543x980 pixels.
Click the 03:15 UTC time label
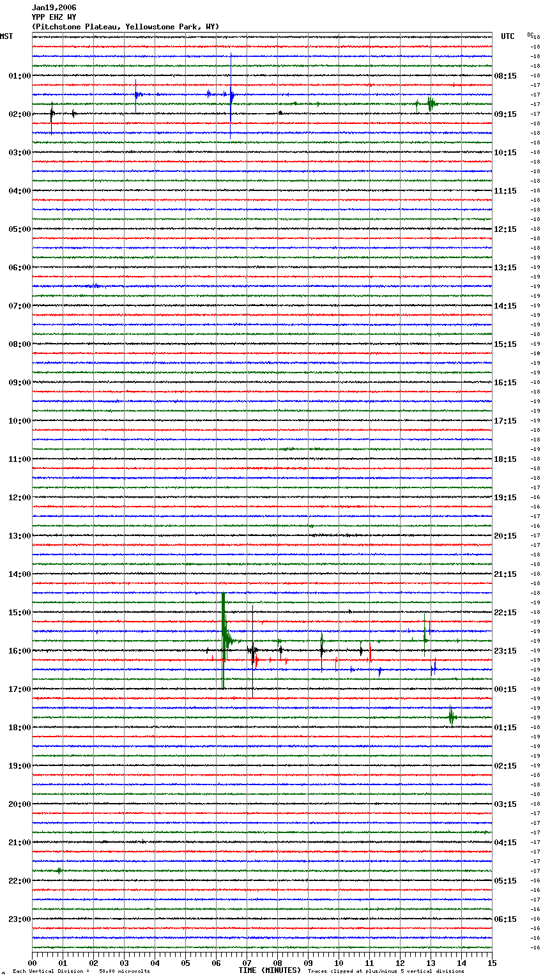505,804
